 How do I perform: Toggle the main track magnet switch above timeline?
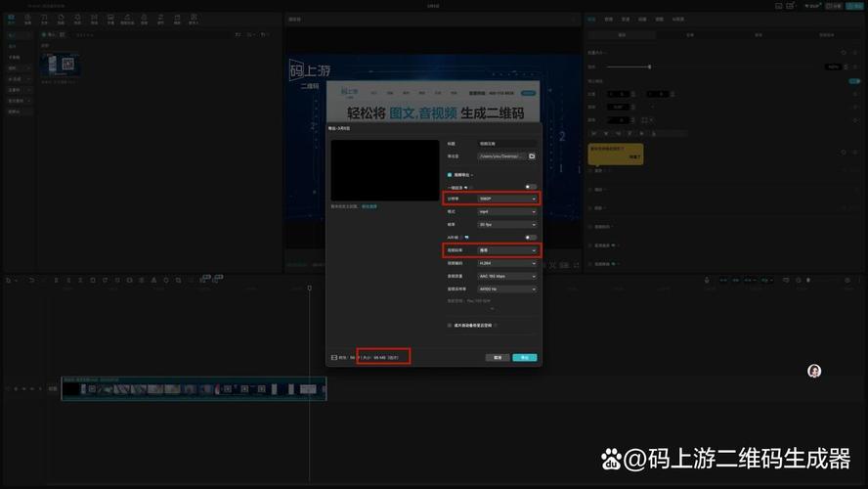[723, 281]
